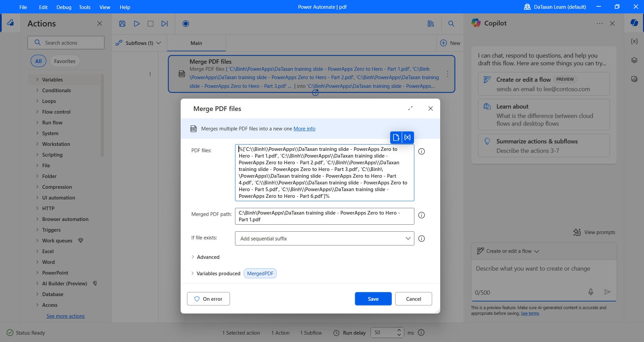Open the Images pane icon

coord(634,79)
